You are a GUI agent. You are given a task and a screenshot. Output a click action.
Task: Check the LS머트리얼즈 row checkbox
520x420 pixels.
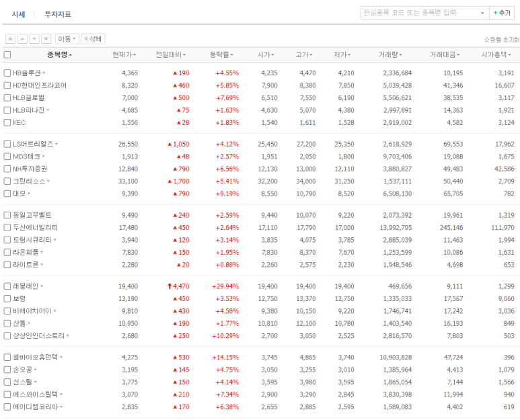(7, 144)
